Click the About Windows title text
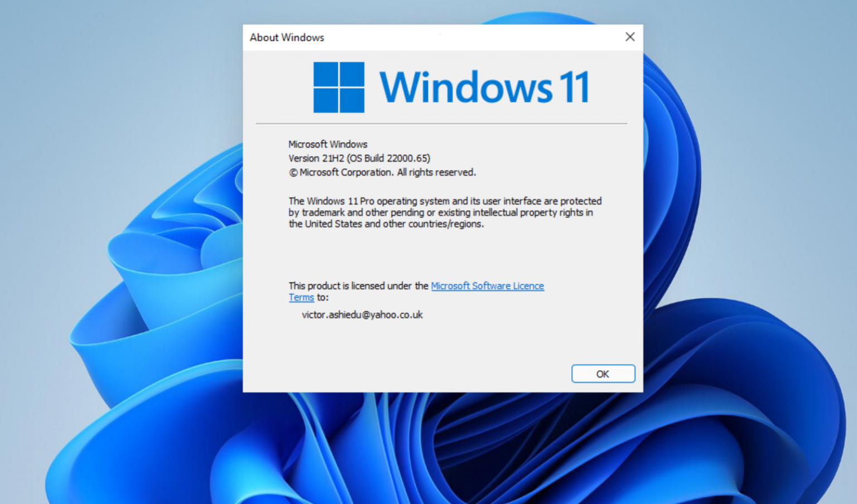Viewport: 857px width, 504px height. (287, 37)
